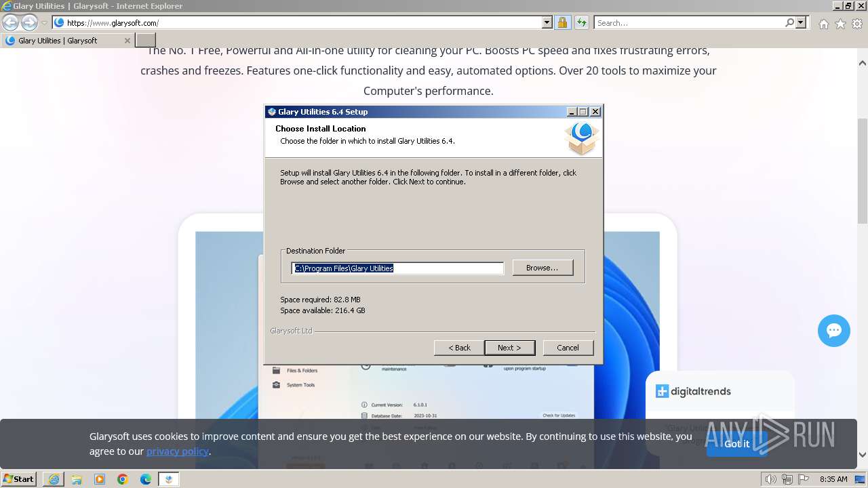Screen dimensions: 868x488
Task: Open Internet Explorer from the taskbar
Action: pyautogui.click(x=54, y=479)
